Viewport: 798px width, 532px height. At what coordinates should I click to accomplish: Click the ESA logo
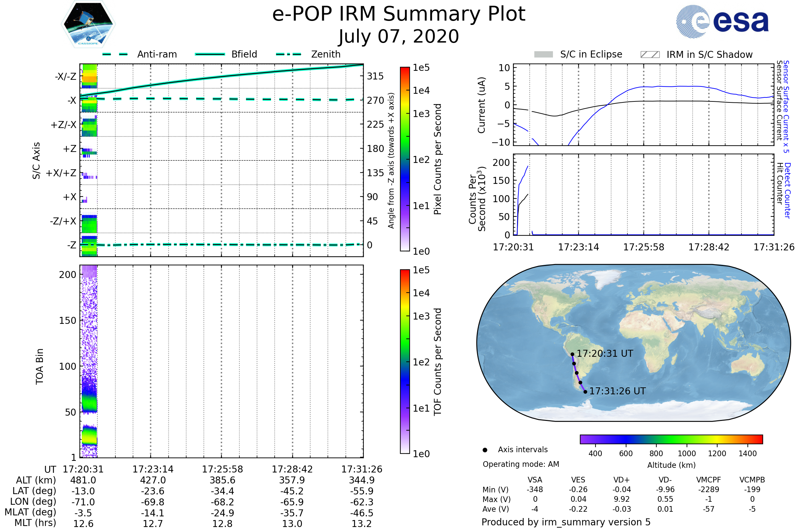click(x=722, y=22)
